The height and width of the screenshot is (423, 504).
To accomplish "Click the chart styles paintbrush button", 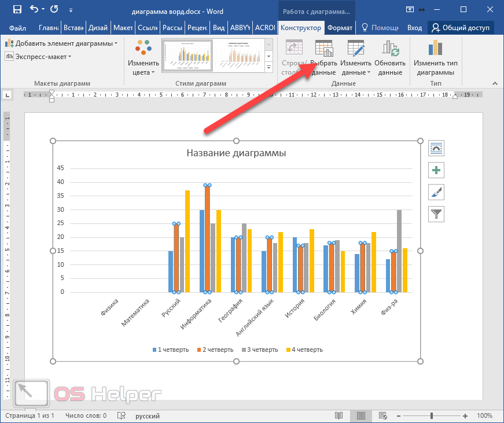I will [x=436, y=192].
